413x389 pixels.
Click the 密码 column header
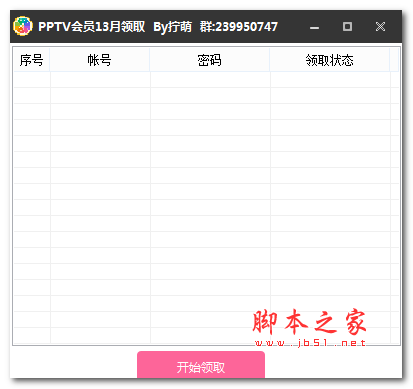coord(210,60)
